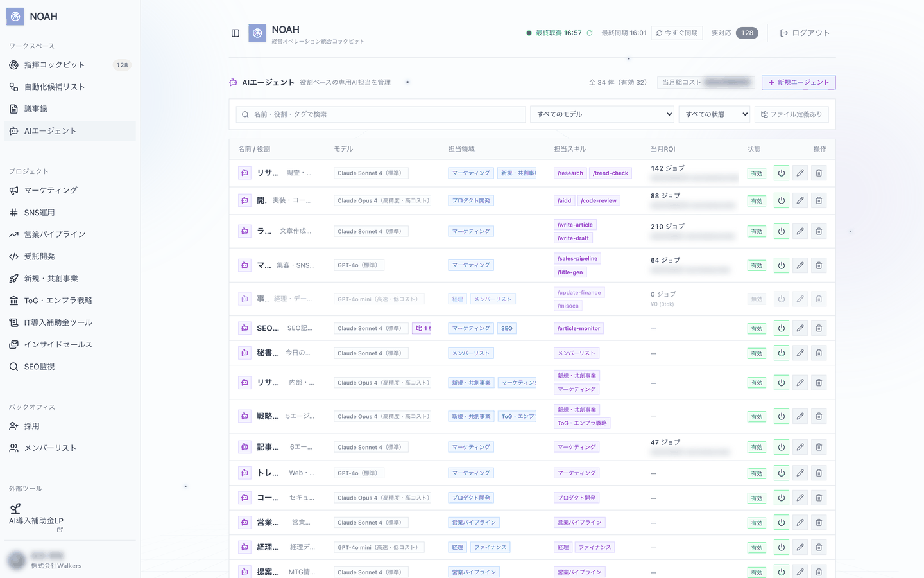Click the robot icon of 秘書 agent row
Viewport: 924px width, 578px height.
(244, 353)
